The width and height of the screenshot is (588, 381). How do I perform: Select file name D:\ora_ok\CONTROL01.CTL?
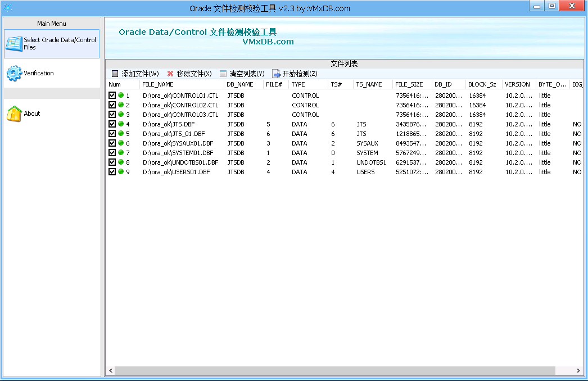180,96
